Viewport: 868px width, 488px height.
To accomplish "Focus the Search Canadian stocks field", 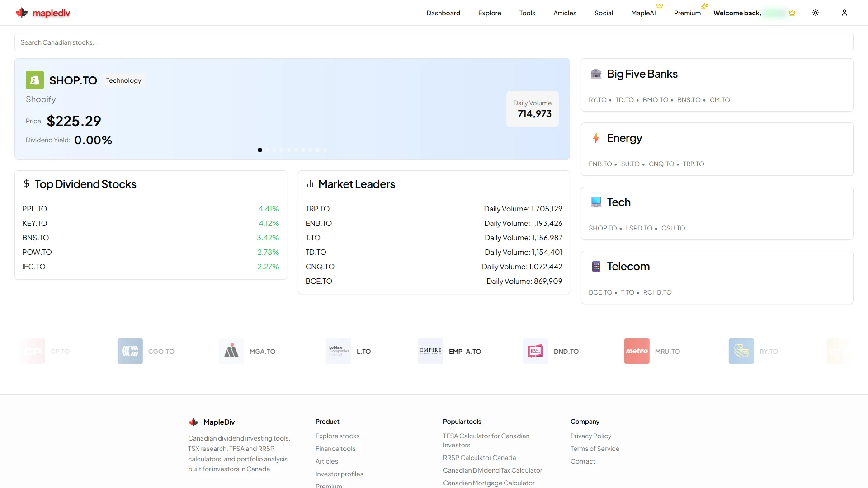I will pyautogui.click(x=434, y=42).
